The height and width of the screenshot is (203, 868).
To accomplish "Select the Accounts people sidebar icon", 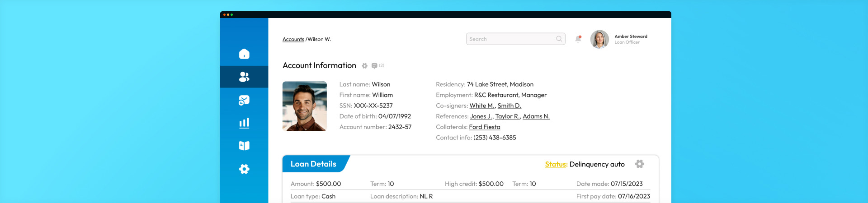I will (244, 77).
